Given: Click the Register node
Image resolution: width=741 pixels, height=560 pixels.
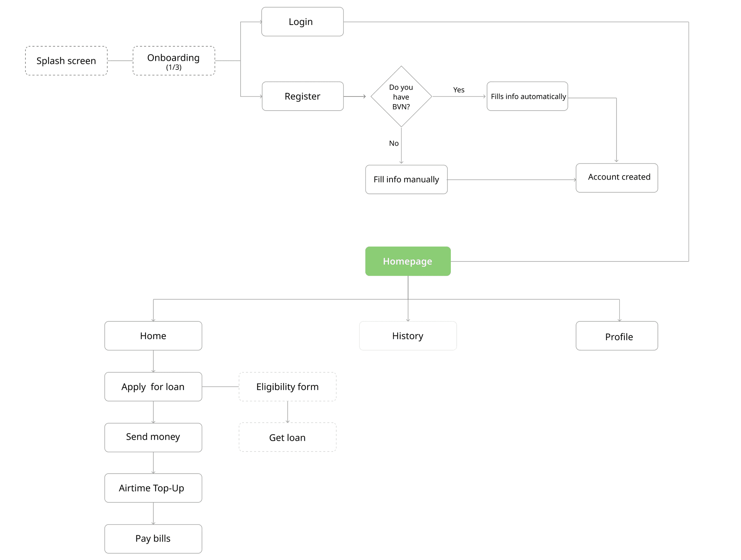Looking at the screenshot, I should tap(302, 96).
